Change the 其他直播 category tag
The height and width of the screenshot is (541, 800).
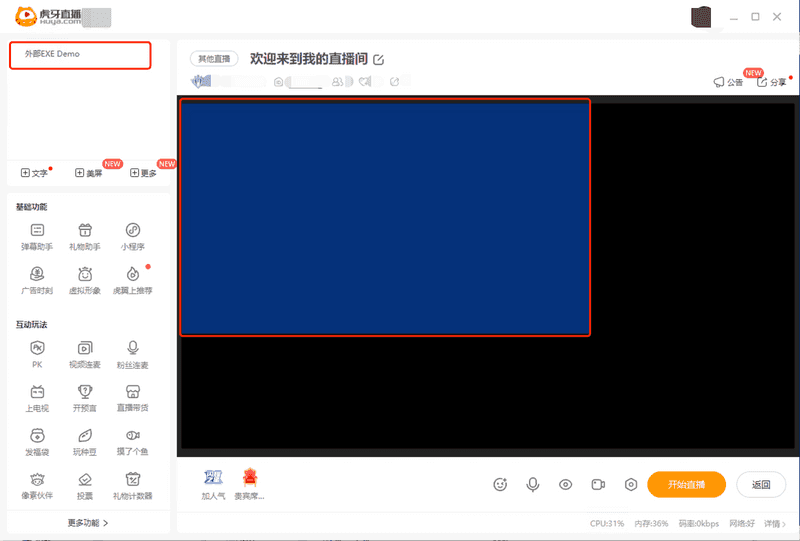pyautogui.click(x=214, y=59)
